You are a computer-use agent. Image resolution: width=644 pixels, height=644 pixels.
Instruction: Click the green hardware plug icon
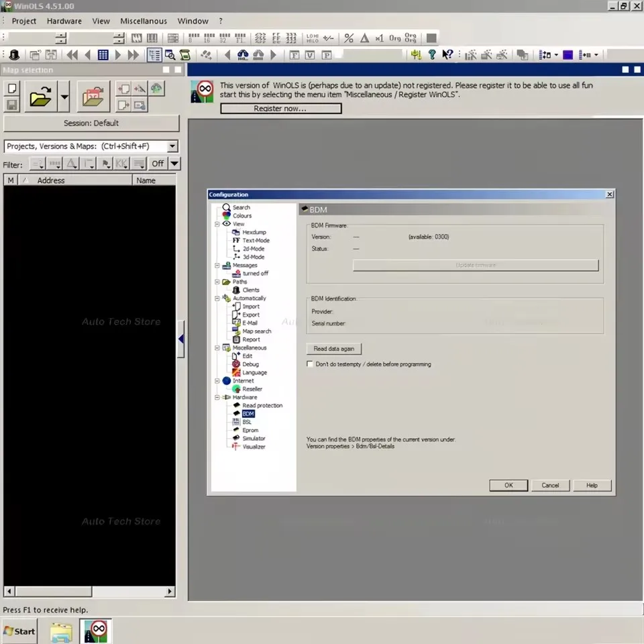[x=416, y=54]
